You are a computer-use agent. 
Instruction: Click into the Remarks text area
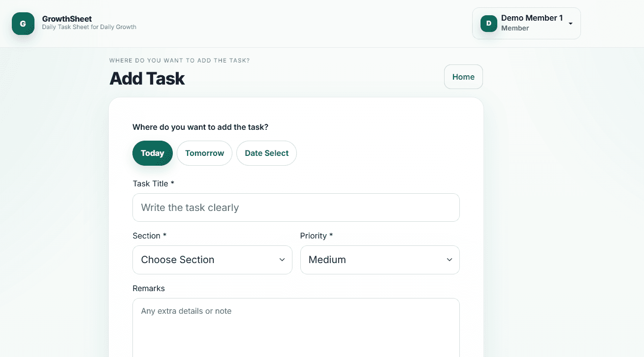(x=296, y=327)
